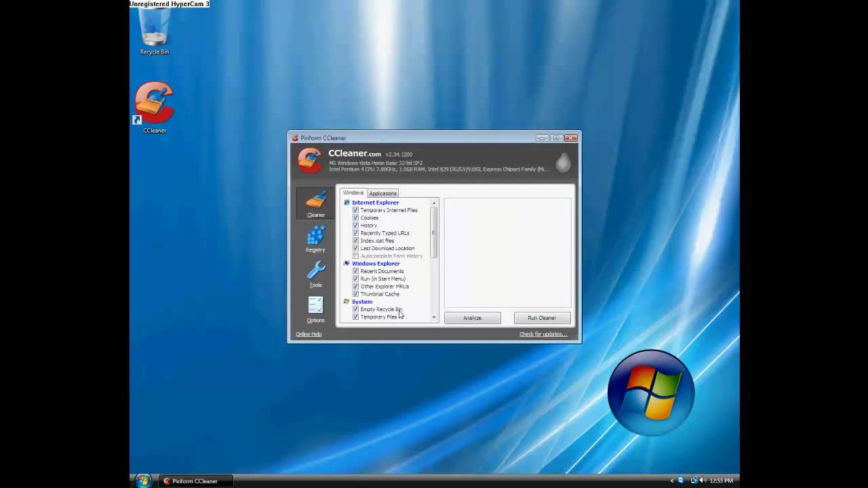
Task: Click the Windows Explorer group icon
Action: (347, 264)
